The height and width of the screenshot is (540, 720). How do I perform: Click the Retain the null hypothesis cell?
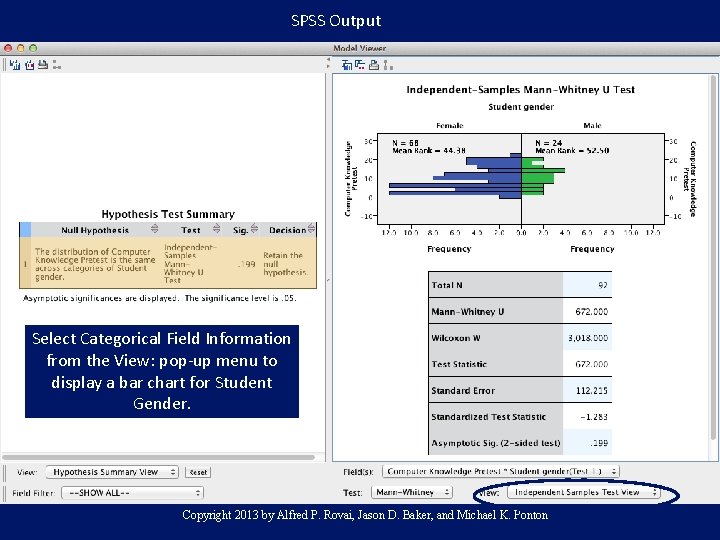[285, 264]
